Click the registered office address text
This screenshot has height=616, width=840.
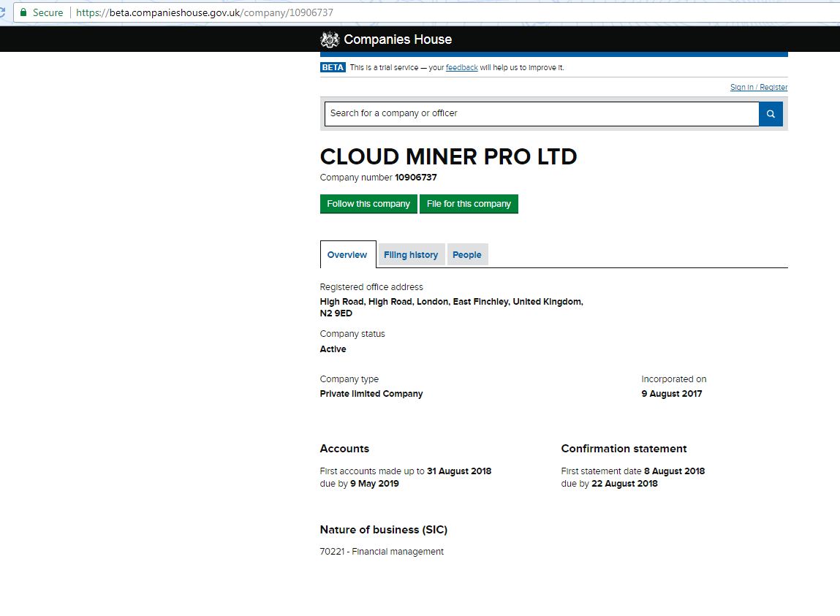(x=452, y=308)
